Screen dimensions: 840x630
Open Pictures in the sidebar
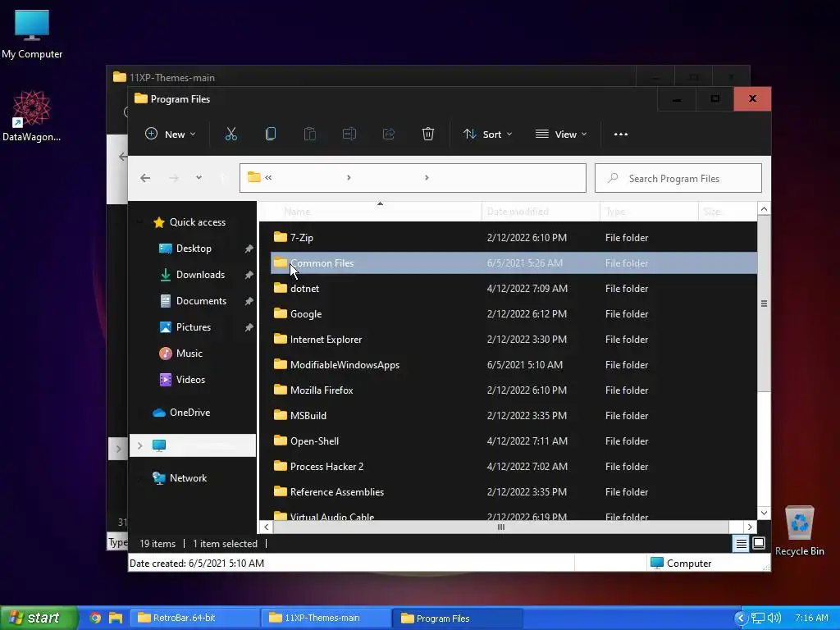(x=194, y=327)
